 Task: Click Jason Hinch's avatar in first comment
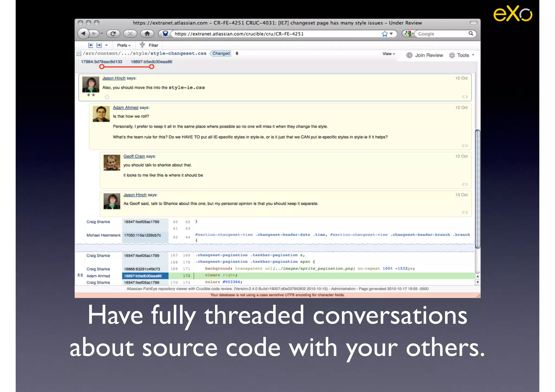coord(91,84)
